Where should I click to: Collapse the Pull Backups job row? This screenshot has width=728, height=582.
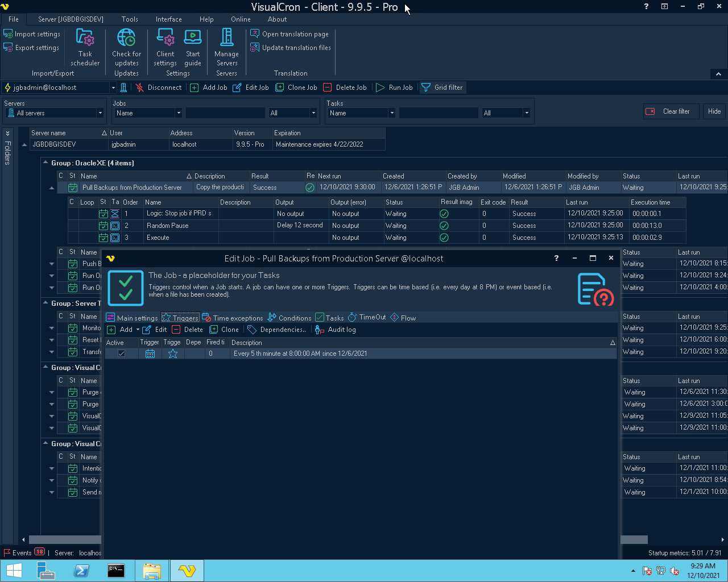tap(52, 188)
